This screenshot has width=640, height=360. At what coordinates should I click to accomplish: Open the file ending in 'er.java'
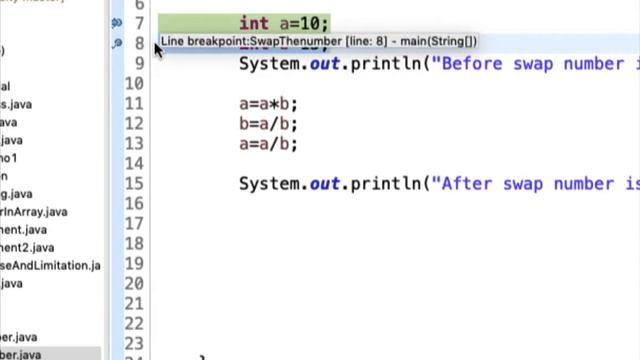pos(18,338)
